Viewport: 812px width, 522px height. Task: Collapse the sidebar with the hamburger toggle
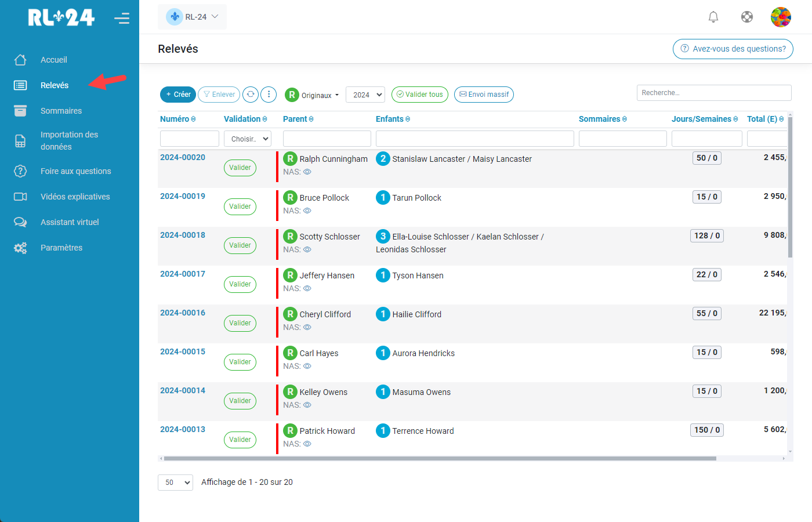point(122,18)
